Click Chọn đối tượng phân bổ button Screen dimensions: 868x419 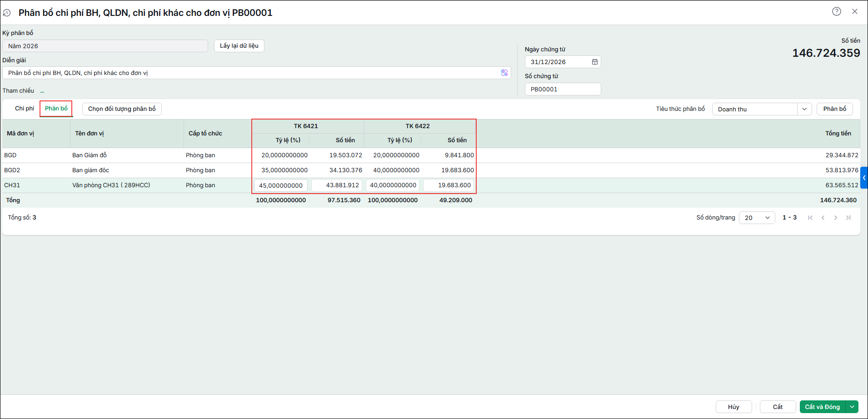pyautogui.click(x=122, y=109)
